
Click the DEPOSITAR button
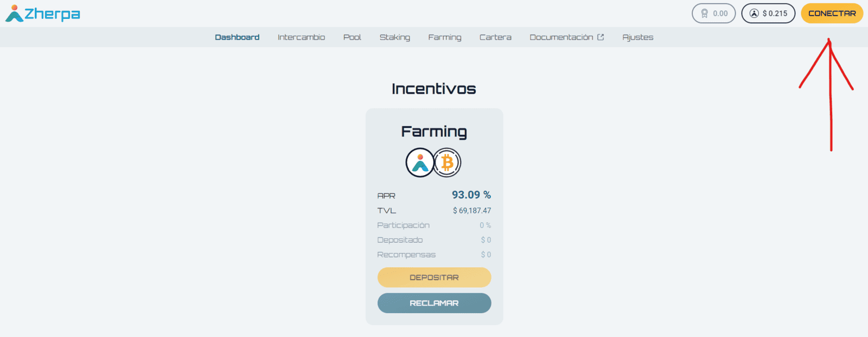pyautogui.click(x=435, y=277)
